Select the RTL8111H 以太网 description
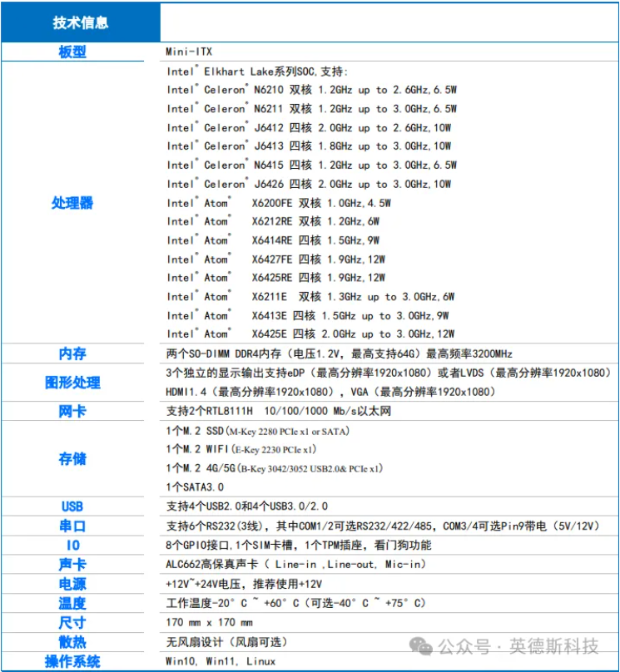 click(279, 411)
